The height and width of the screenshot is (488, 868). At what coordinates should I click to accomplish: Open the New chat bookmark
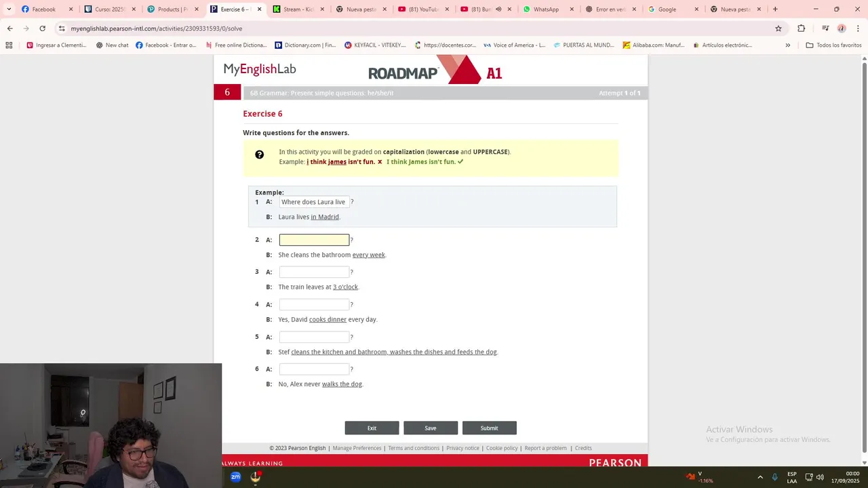(x=112, y=45)
